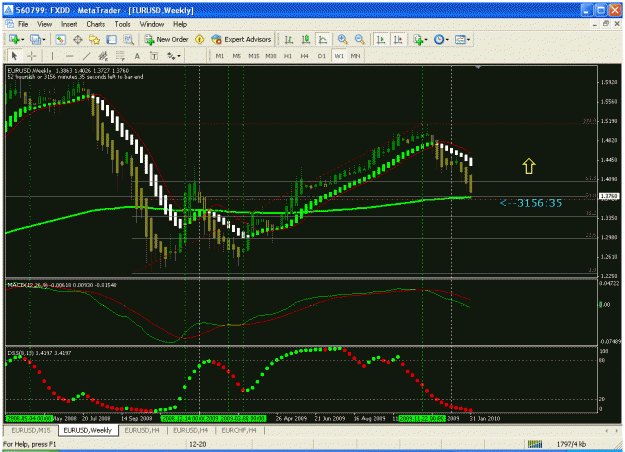
Task: Switch chart to candlesticks type
Action: tap(306, 39)
